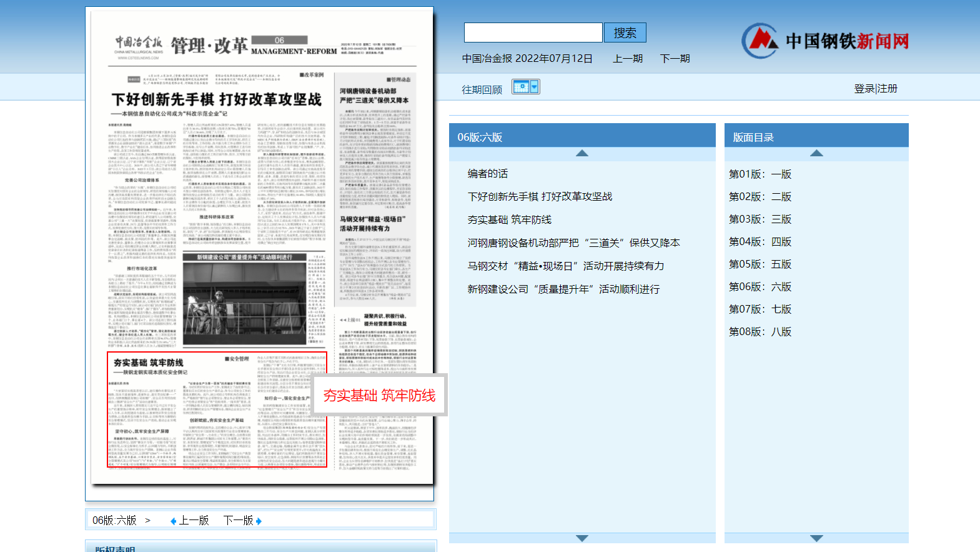Viewport: 980px width, 552px height.
Task: Click the 管理·改革 masthead title
Action: tap(209, 45)
